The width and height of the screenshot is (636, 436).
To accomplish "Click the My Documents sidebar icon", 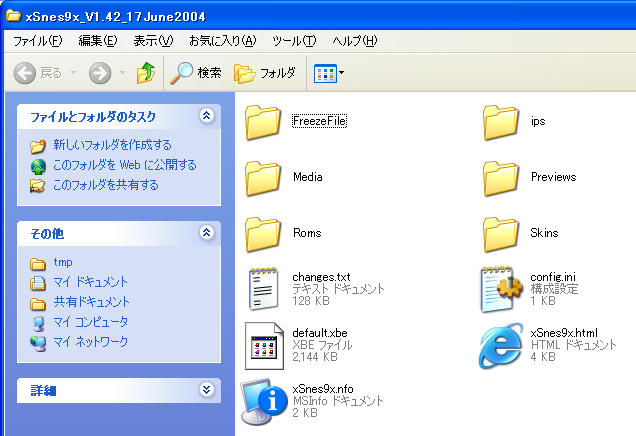I will pyautogui.click(x=38, y=283).
